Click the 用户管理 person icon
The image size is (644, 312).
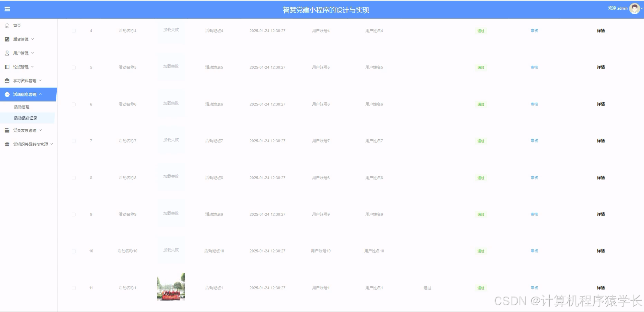point(7,53)
